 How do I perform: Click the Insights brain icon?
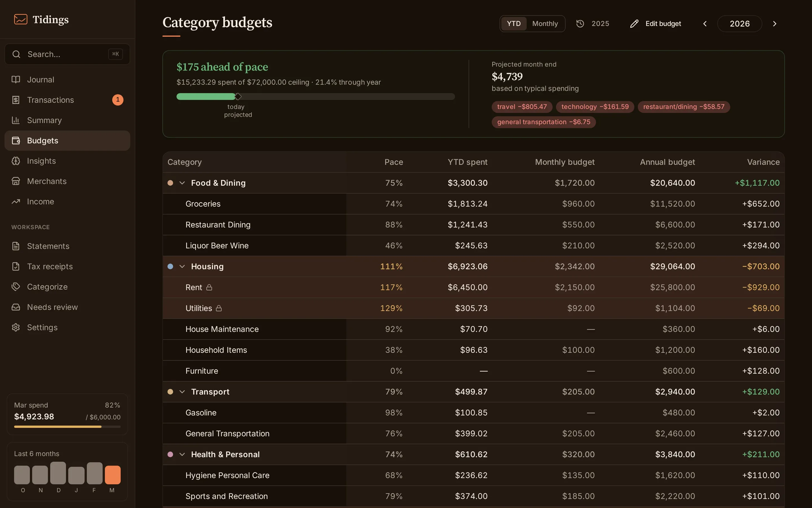16,161
